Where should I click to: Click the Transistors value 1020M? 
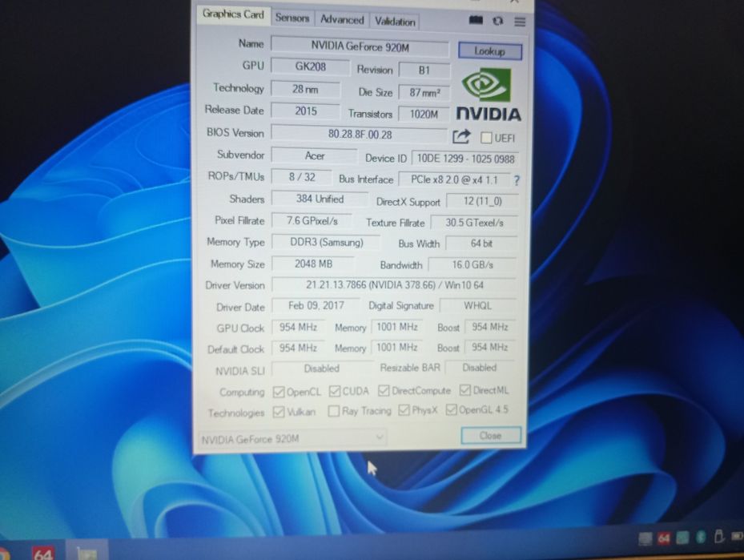coord(424,114)
